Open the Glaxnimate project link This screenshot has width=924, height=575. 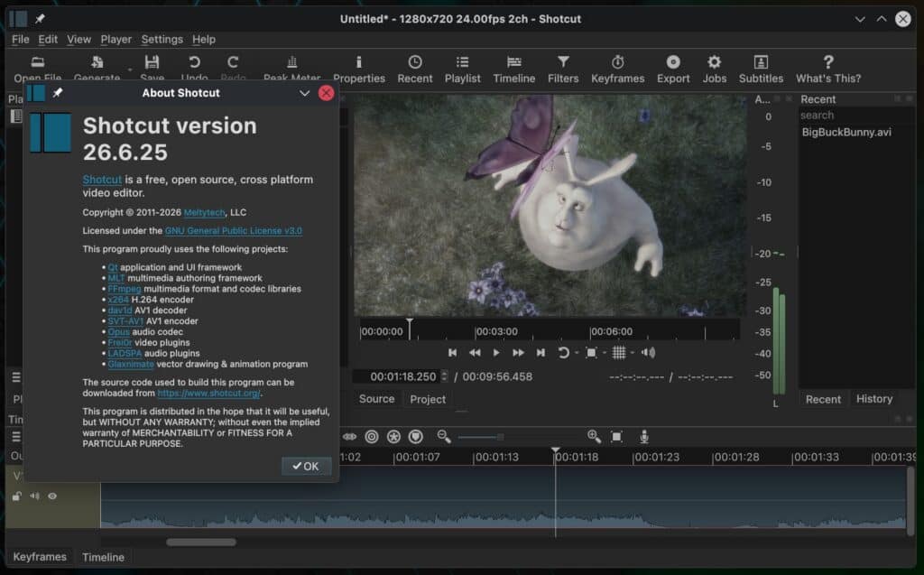(x=131, y=364)
